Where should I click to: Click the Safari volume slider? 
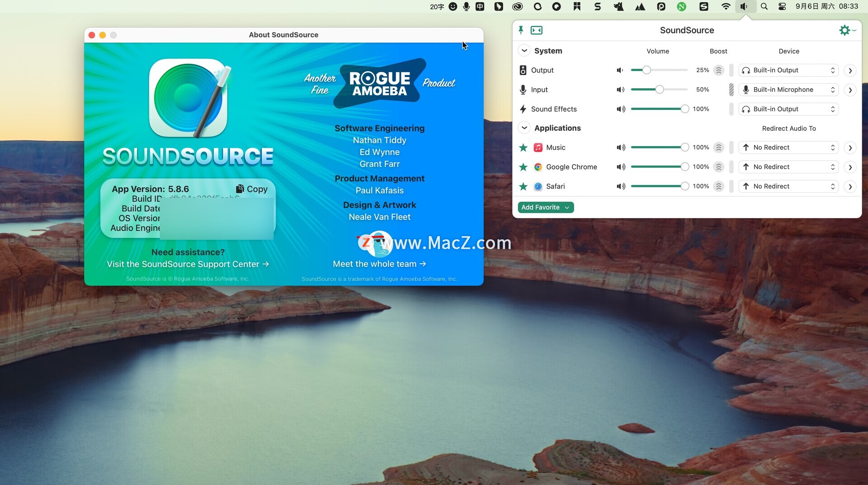(659, 186)
